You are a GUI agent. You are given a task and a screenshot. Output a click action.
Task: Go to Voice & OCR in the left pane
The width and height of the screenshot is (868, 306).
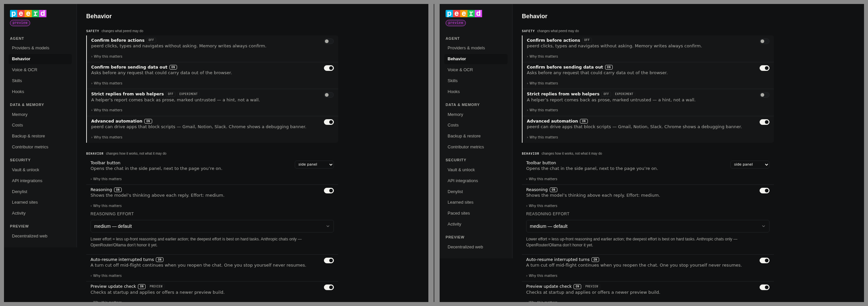(40, 70)
